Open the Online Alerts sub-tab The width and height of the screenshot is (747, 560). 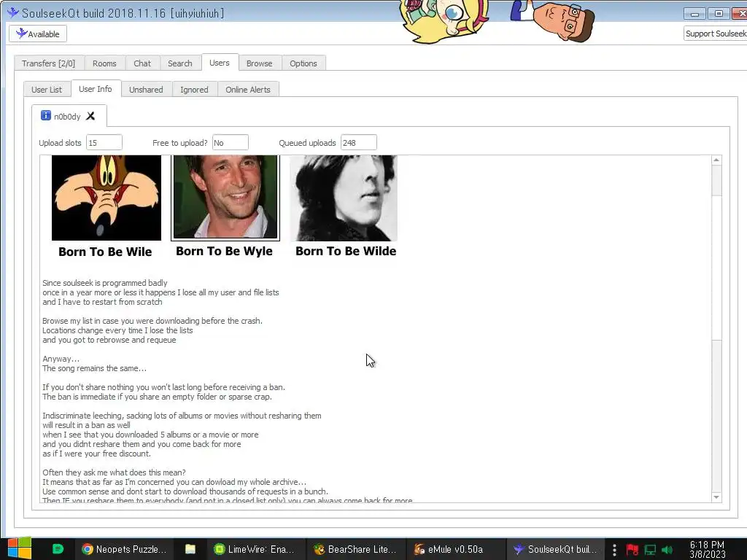click(x=248, y=90)
